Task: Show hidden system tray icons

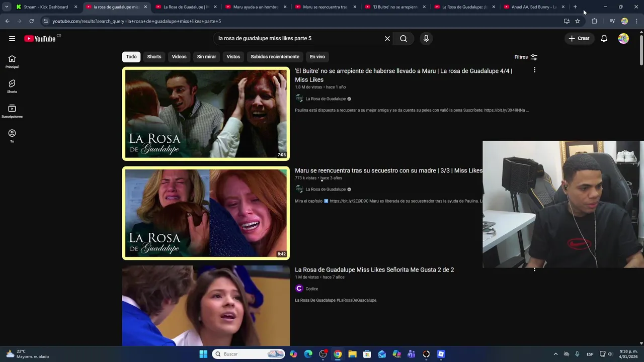Action: tap(555, 354)
